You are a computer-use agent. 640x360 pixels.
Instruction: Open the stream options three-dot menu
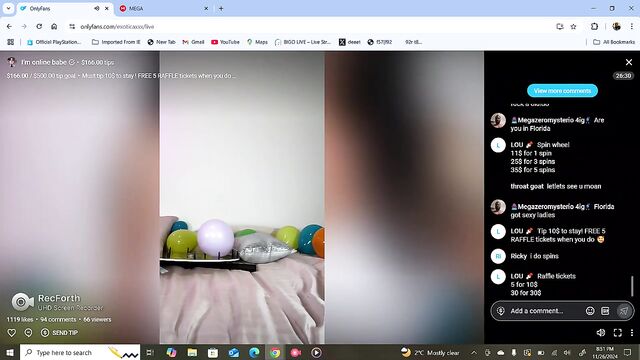click(x=632, y=333)
